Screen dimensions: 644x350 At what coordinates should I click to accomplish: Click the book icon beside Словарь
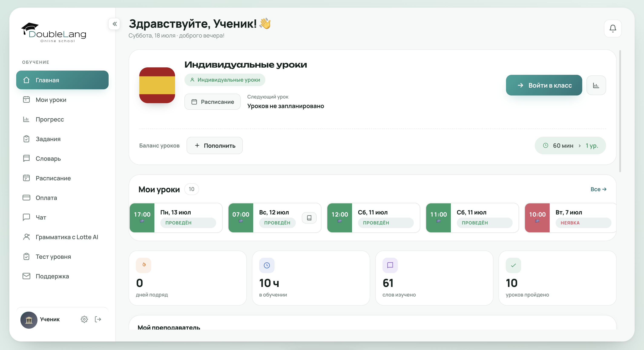coord(26,158)
